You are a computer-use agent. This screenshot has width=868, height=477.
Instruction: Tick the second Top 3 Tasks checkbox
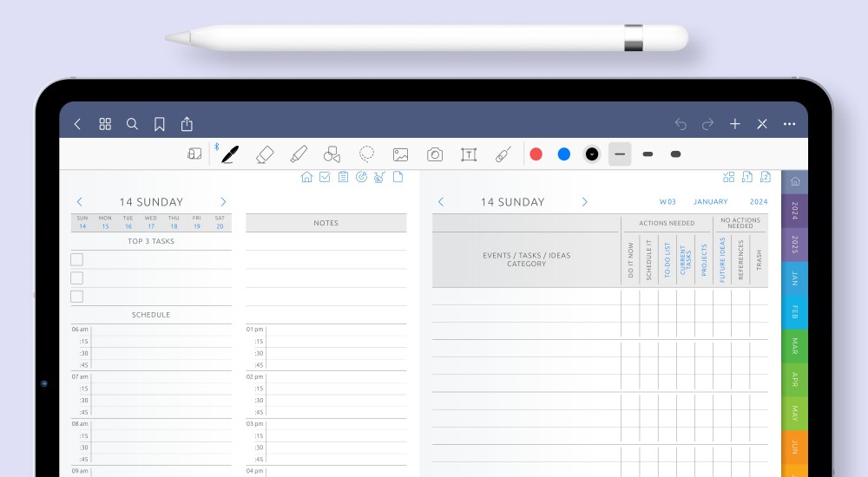point(77,278)
